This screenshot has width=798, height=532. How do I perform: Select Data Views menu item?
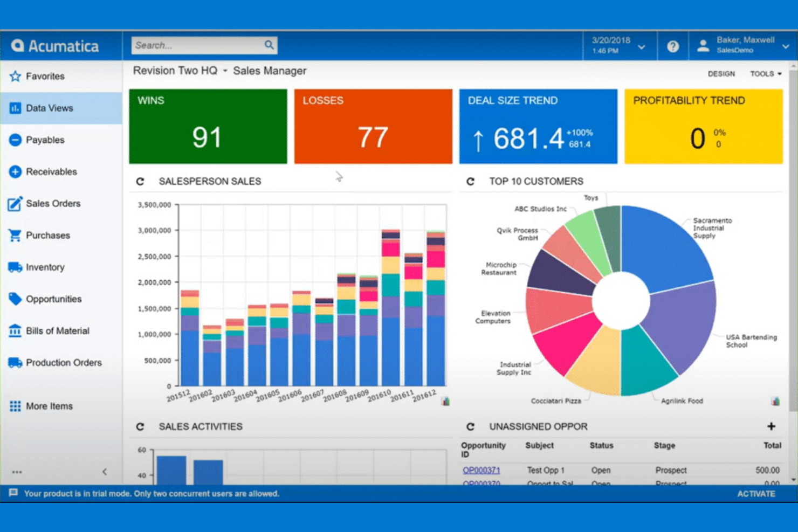pyautogui.click(x=61, y=108)
